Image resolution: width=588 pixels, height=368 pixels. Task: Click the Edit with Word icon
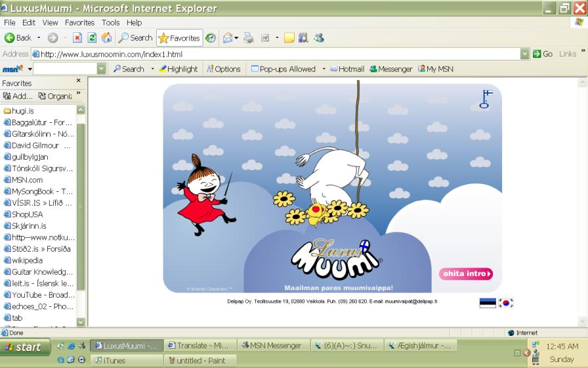click(265, 38)
